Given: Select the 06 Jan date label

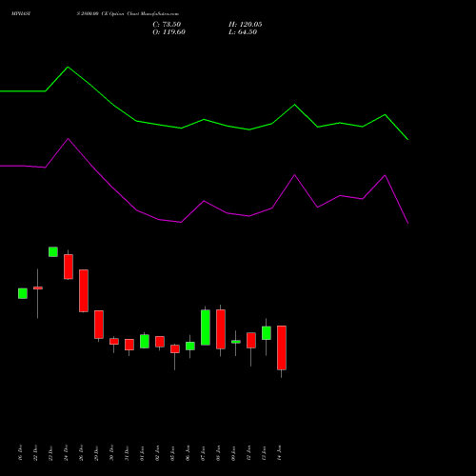Looking at the screenshot, I should point(188,453).
